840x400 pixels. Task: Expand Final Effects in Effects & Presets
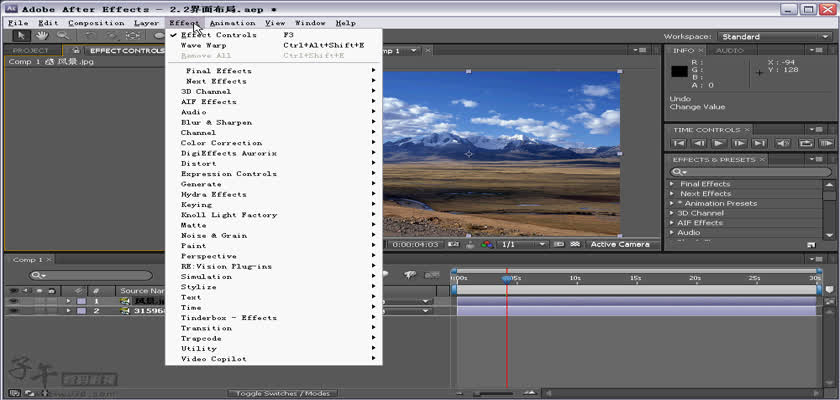pos(672,184)
